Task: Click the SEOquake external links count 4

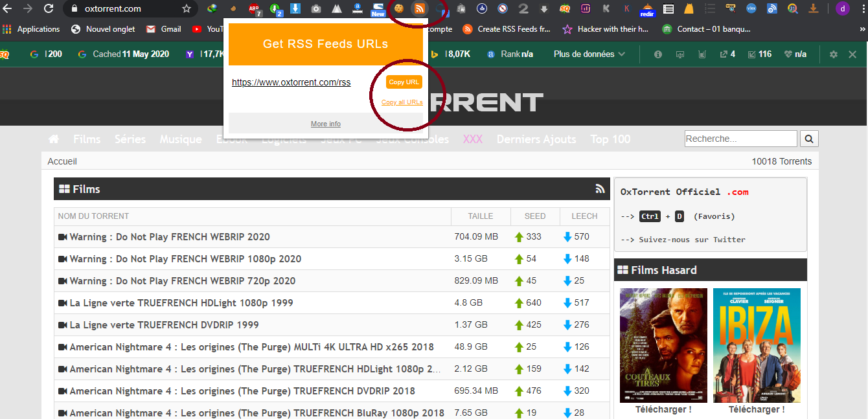Action: point(727,54)
